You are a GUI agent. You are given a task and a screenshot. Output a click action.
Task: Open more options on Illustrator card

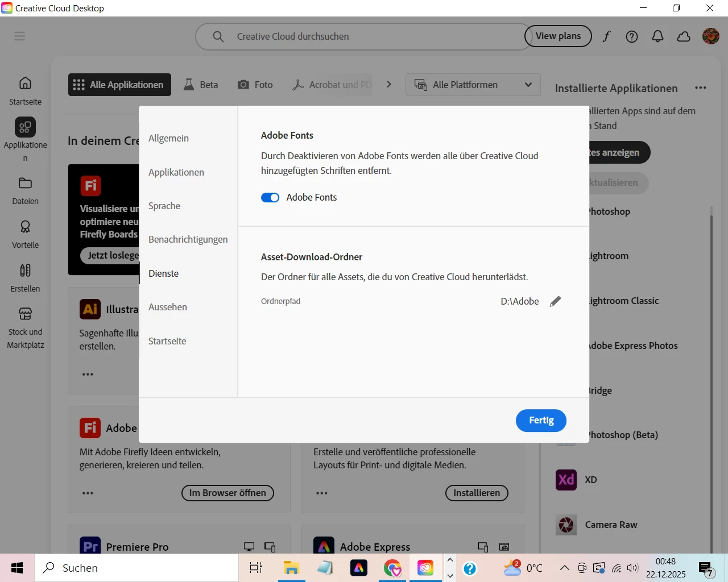[88, 374]
